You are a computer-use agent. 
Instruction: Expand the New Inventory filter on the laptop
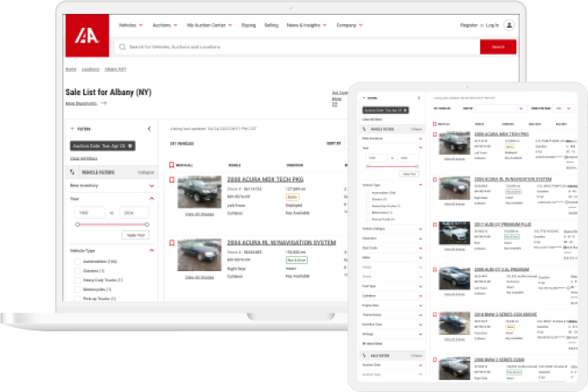[151, 186]
